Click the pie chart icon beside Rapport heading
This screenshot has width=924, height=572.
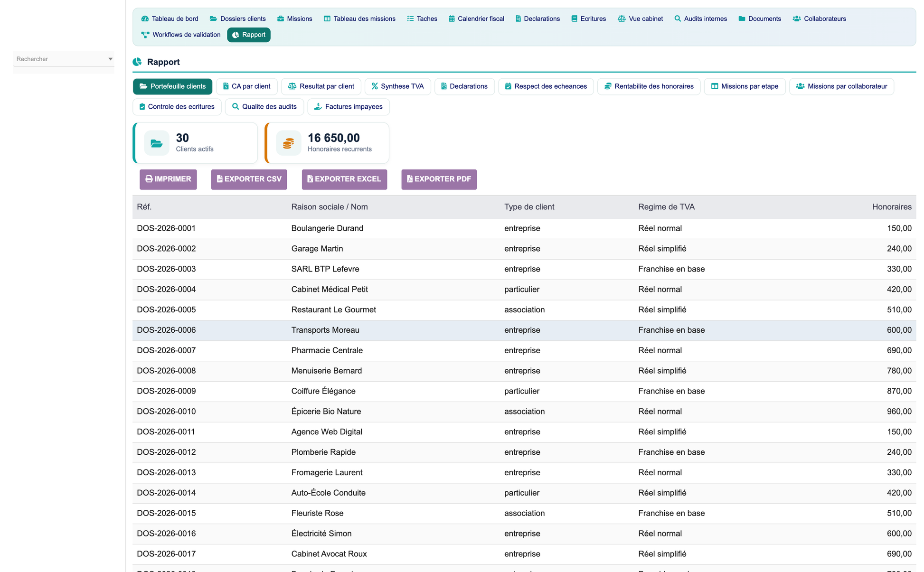click(137, 62)
